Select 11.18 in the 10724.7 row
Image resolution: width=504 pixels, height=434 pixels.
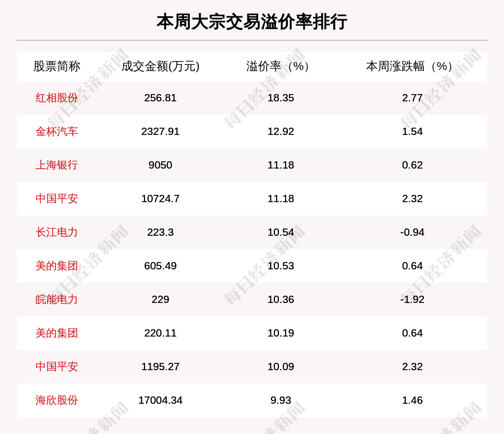pos(281,199)
